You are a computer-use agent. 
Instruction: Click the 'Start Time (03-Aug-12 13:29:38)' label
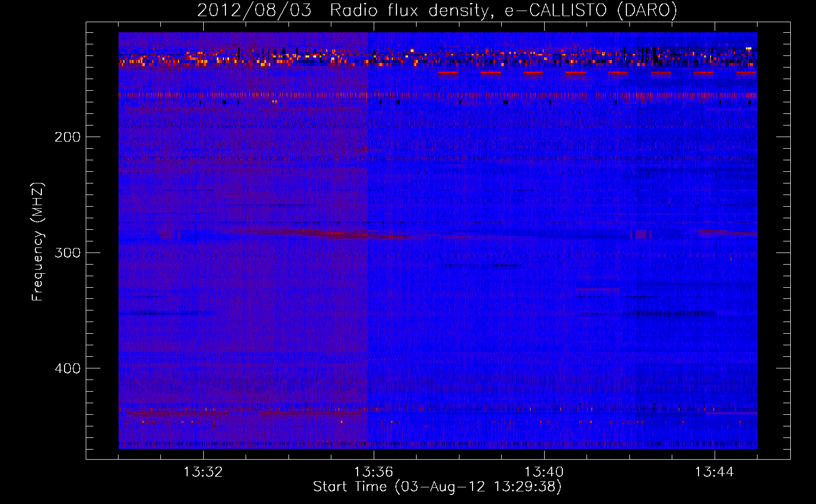pos(437,487)
